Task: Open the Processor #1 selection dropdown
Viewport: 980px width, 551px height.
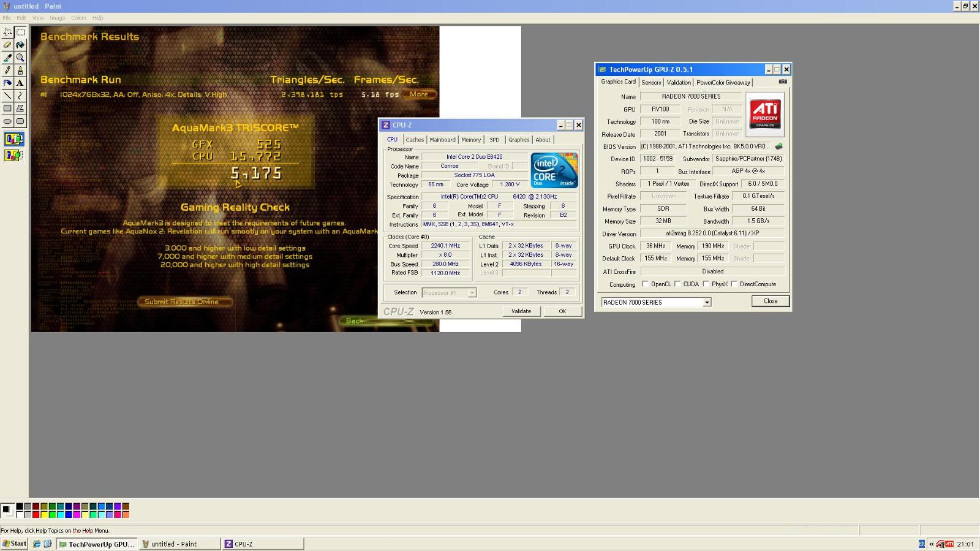Action: 472,293
